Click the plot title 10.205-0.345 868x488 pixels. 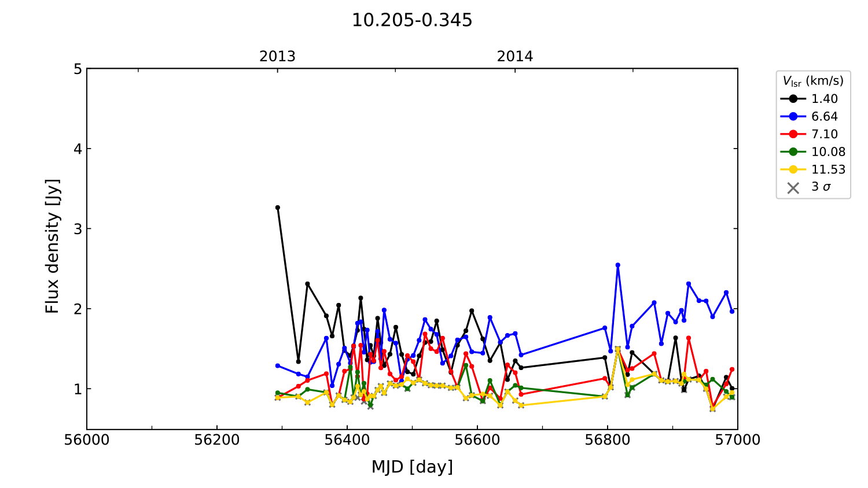[412, 20]
